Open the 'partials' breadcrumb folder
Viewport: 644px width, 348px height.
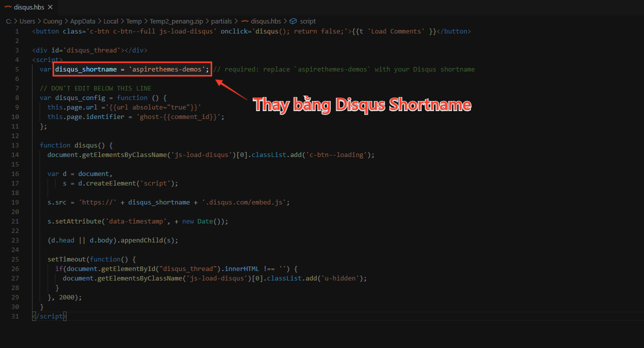tap(222, 21)
